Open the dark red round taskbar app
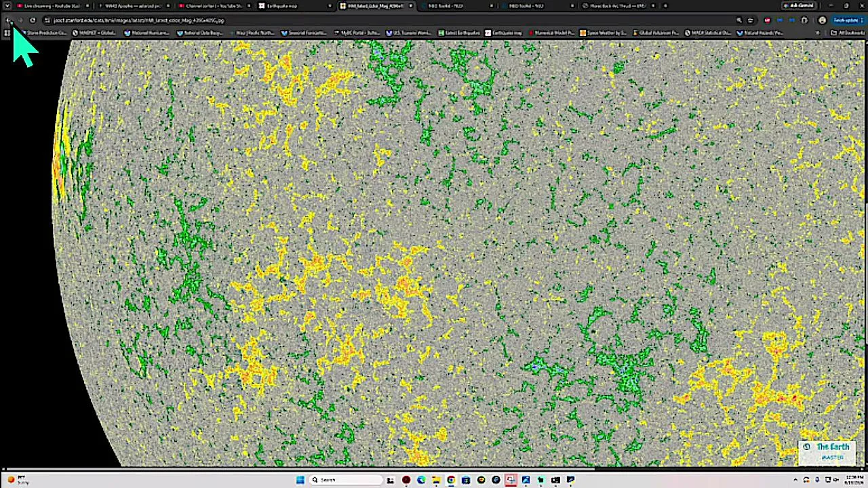Screen dimensions: 868x488 [406, 480]
